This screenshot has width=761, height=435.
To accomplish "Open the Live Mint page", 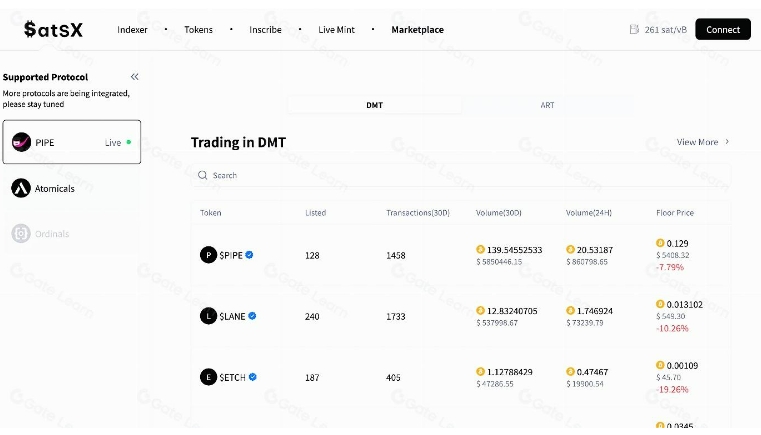I will pyautogui.click(x=336, y=30).
